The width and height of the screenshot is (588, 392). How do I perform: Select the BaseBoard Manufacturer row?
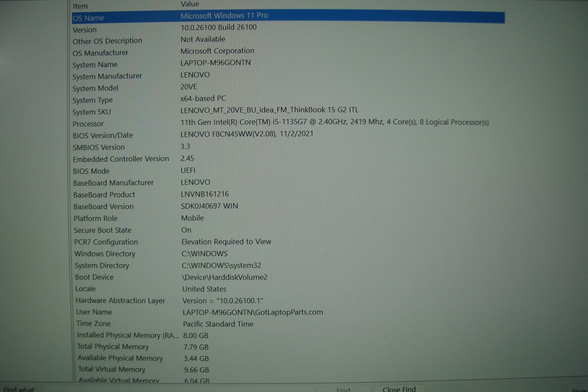(x=113, y=183)
